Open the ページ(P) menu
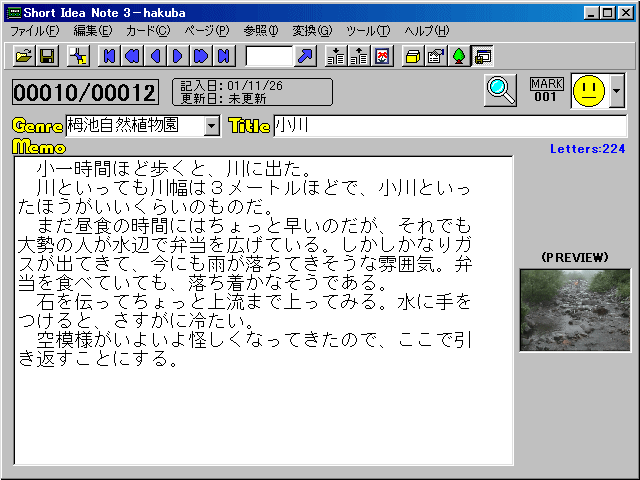 [x=207, y=31]
